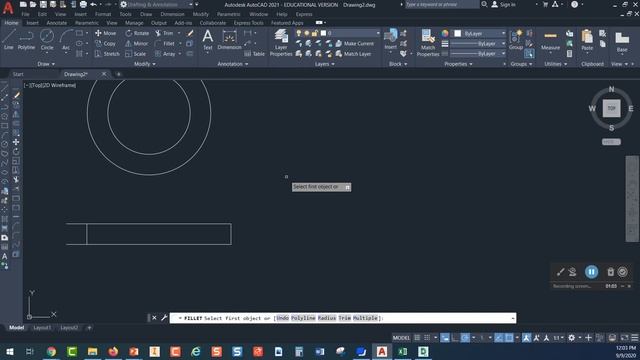This screenshot has width=640, height=360.
Task: Click Match Properties tool
Action: coord(428,42)
